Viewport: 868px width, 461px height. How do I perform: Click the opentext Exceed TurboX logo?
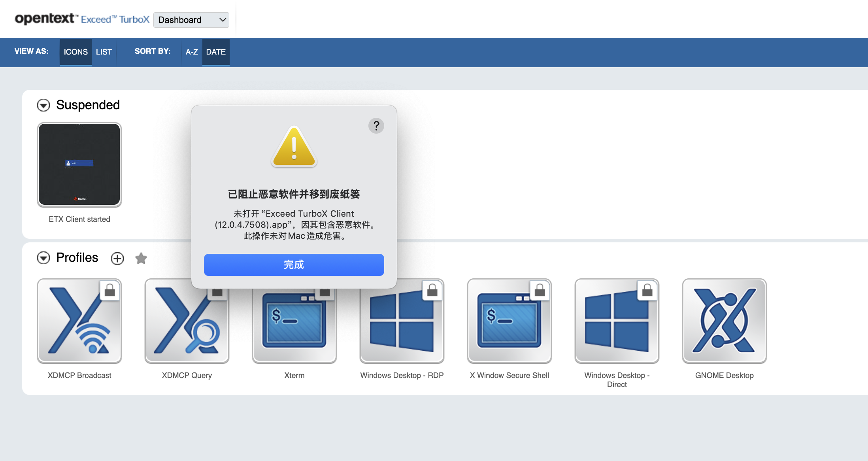click(82, 19)
